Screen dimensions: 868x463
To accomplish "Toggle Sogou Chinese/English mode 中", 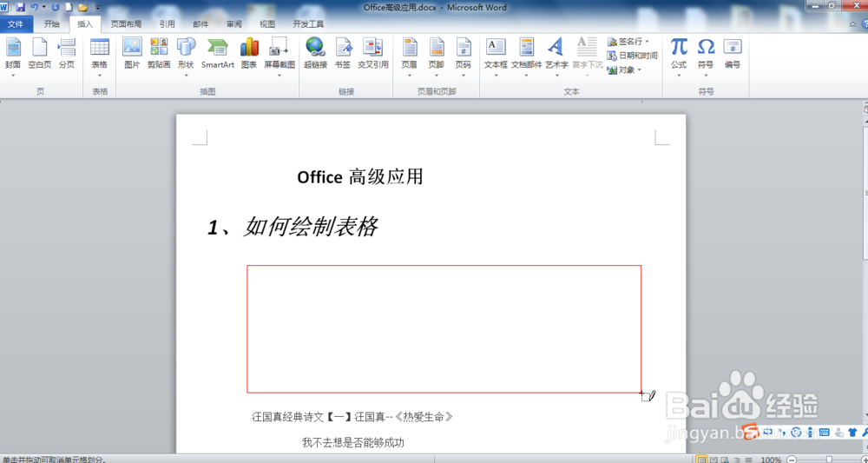I will pos(768,432).
